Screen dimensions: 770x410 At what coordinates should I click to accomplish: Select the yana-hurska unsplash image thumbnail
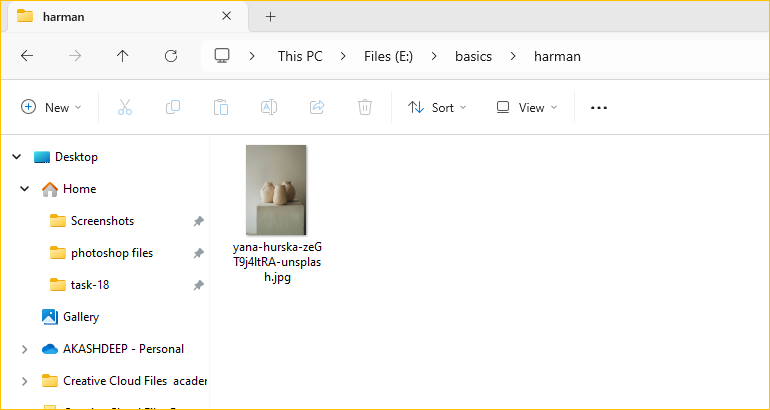pyautogui.click(x=276, y=190)
